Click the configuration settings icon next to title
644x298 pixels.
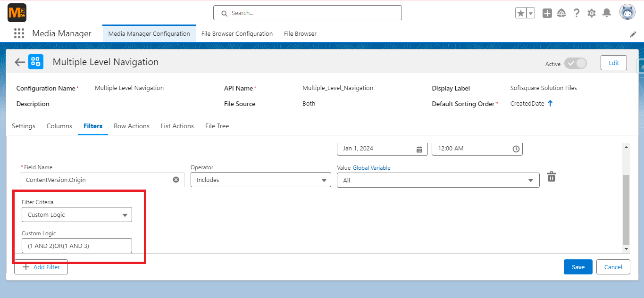(x=36, y=62)
